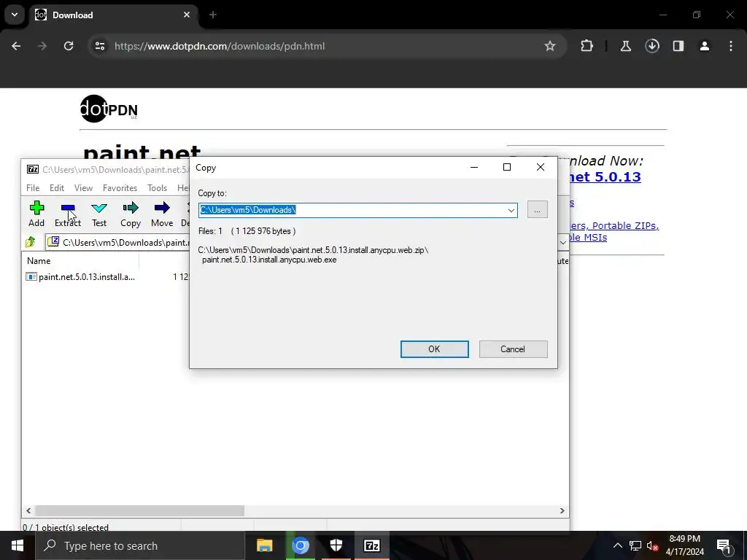
Task: Switch to Chrome from the taskbar
Action: (x=300, y=545)
